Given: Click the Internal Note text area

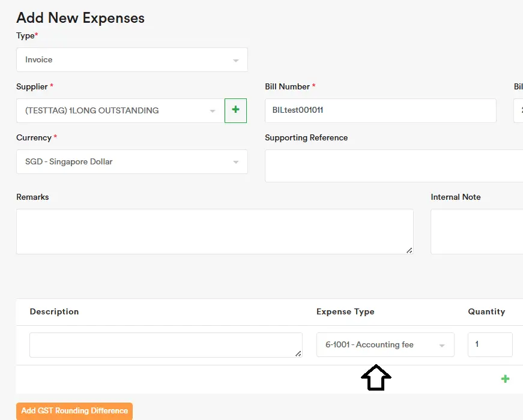Looking at the screenshot, I should point(476,231).
